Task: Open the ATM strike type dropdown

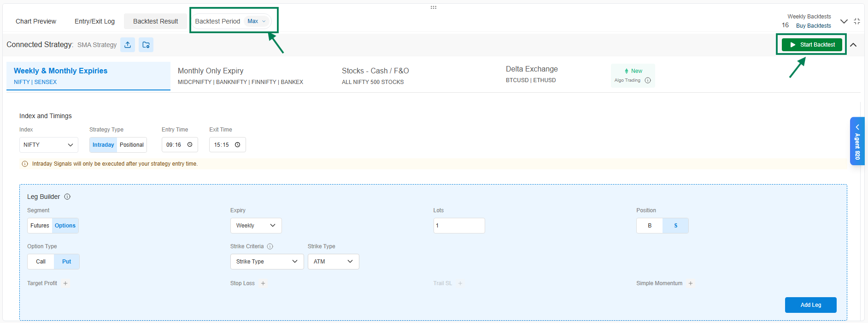Action: (333, 262)
